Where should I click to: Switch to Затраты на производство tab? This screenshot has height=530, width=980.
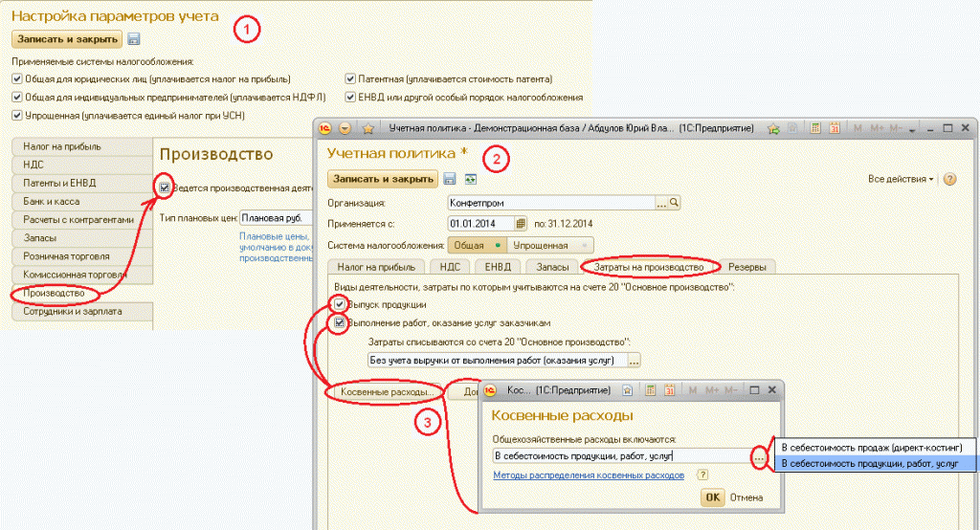(x=649, y=267)
